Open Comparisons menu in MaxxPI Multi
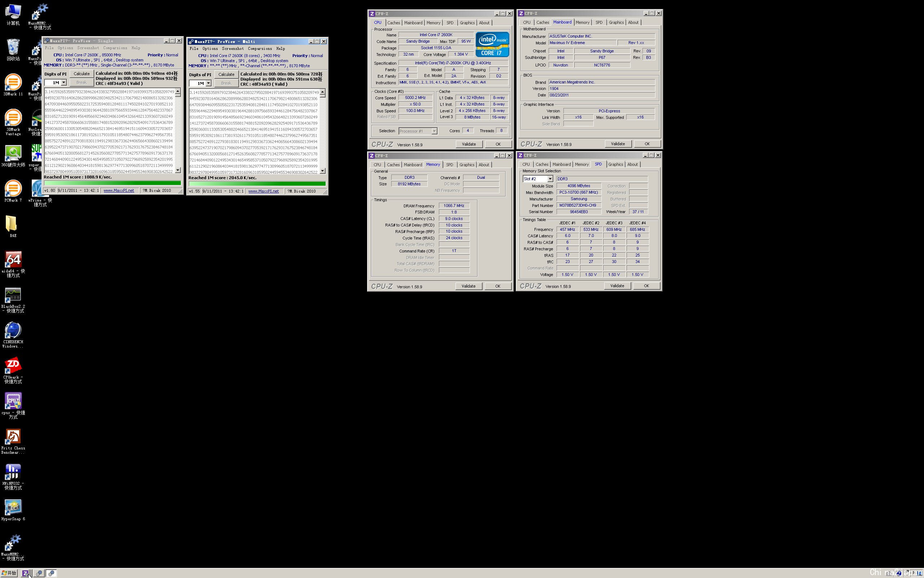This screenshot has width=924, height=578. pos(260,48)
